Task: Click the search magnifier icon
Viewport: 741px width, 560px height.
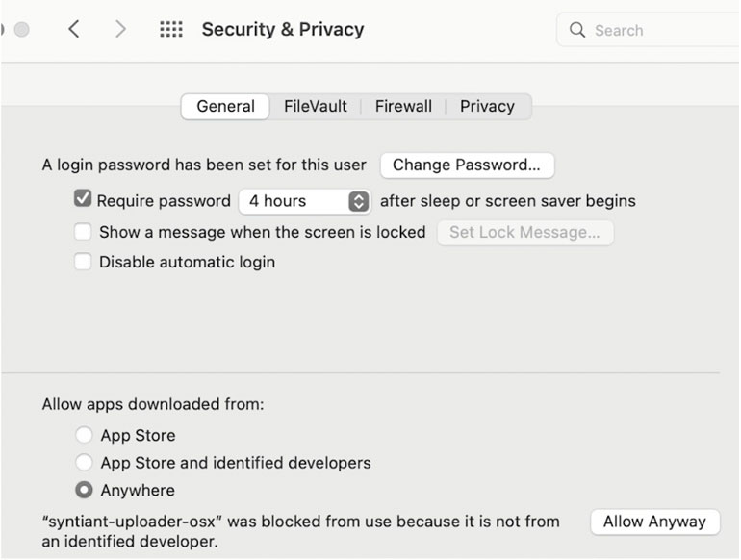Action: point(577,30)
